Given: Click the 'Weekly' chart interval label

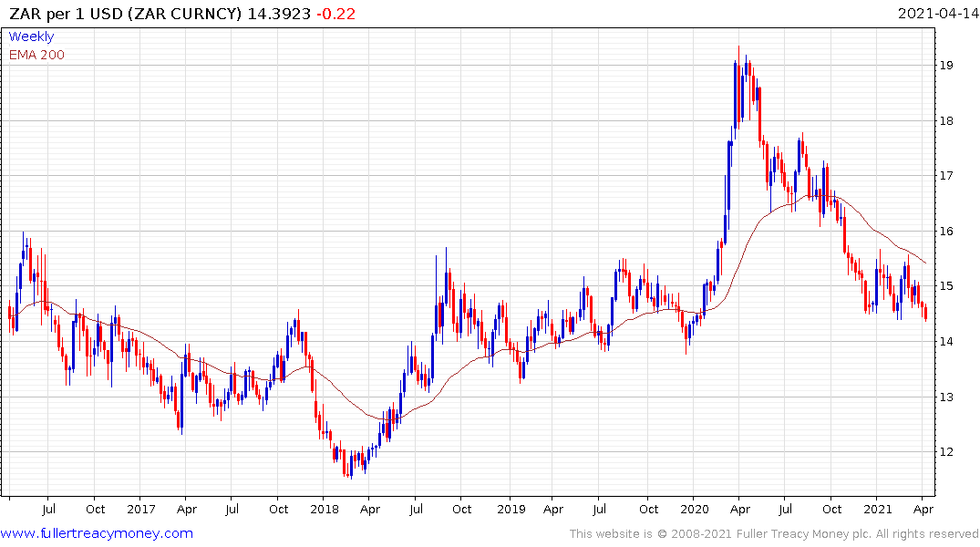Looking at the screenshot, I should tap(31, 36).
